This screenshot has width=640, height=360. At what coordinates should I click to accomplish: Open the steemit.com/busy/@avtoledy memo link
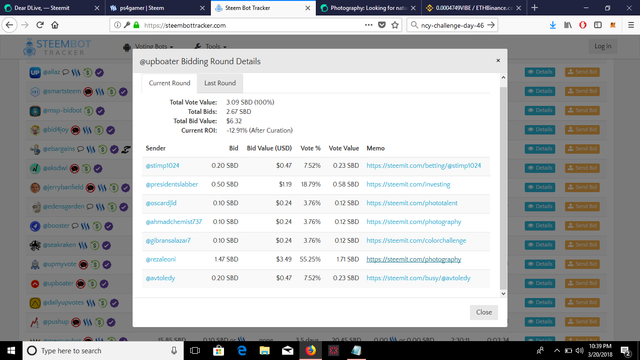click(418, 278)
